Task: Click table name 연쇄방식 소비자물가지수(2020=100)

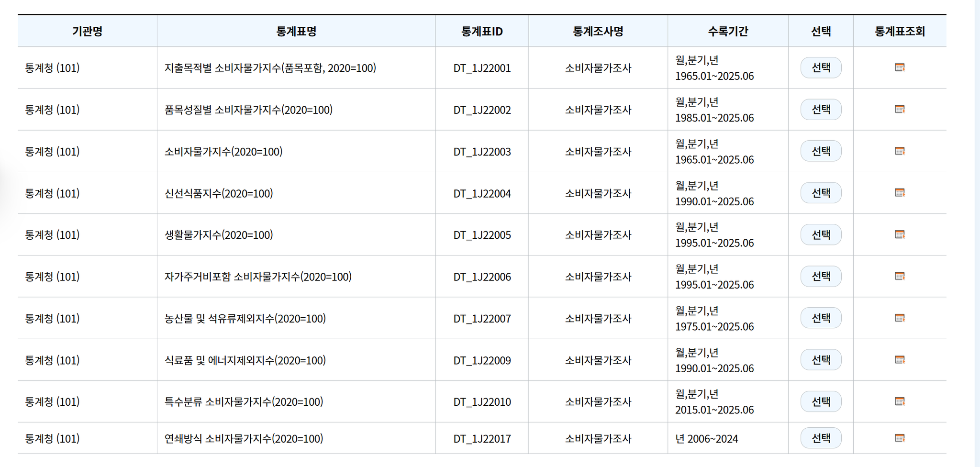Action: tap(244, 439)
